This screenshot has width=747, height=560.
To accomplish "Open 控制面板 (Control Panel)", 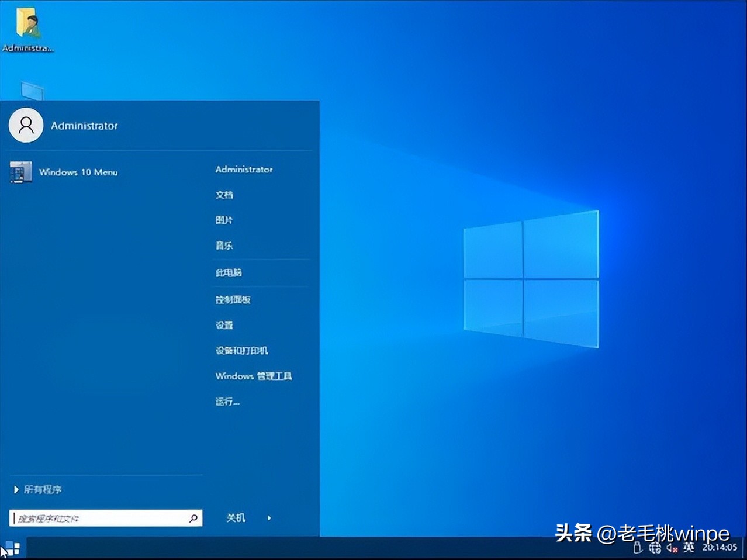I will (233, 299).
